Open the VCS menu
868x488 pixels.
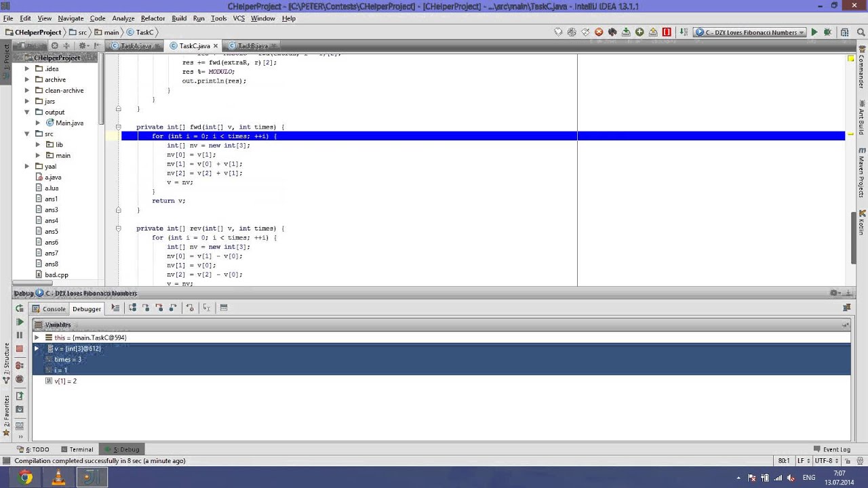(x=239, y=18)
